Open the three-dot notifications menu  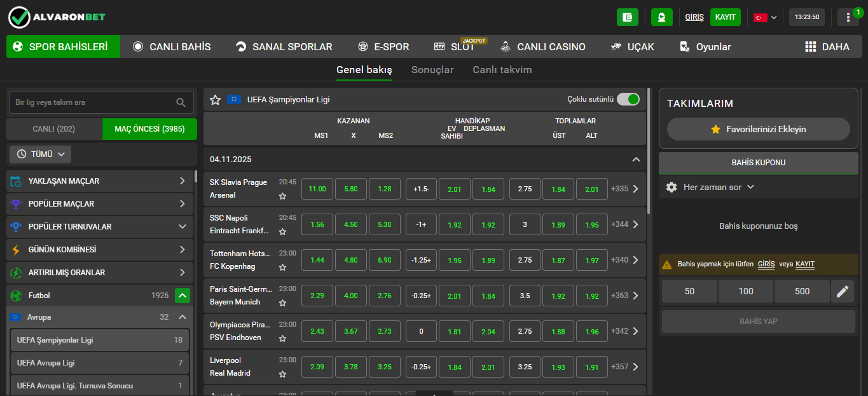tap(848, 17)
